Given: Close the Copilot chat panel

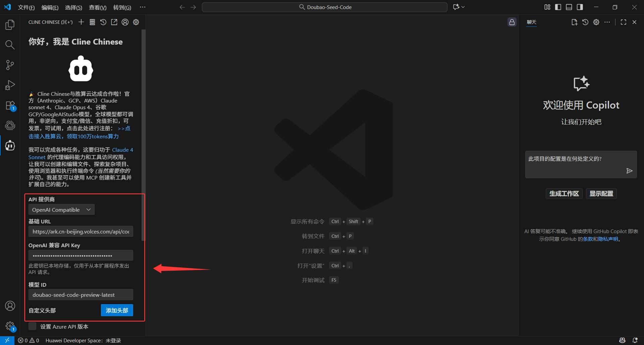Looking at the screenshot, I should pyautogui.click(x=634, y=22).
